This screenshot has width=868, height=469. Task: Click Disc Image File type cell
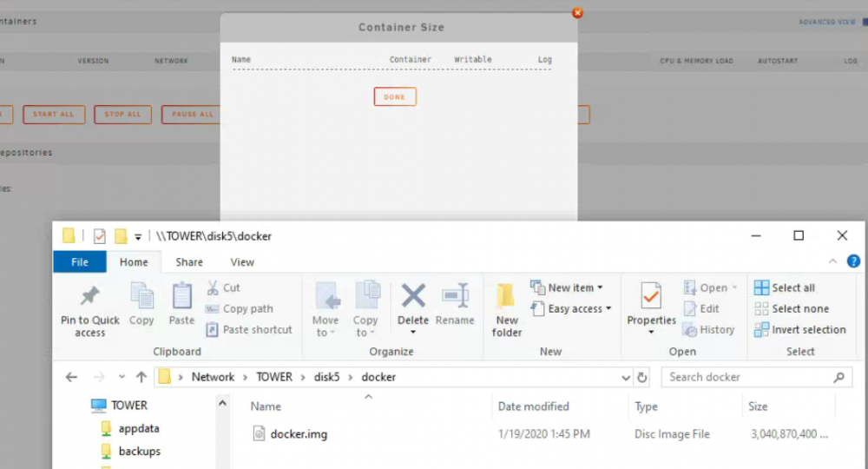coord(672,434)
